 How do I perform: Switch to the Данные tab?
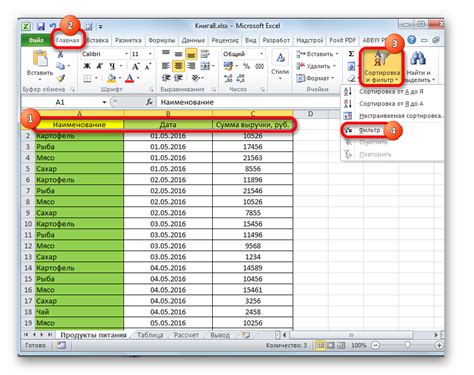click(193, 40)
